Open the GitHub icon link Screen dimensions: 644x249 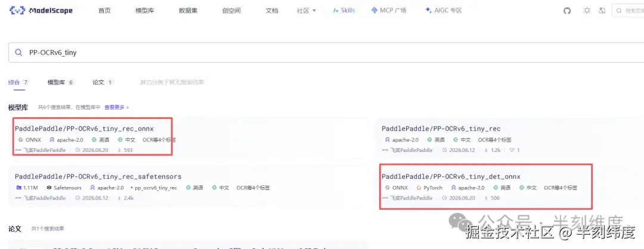pos(567,11)
